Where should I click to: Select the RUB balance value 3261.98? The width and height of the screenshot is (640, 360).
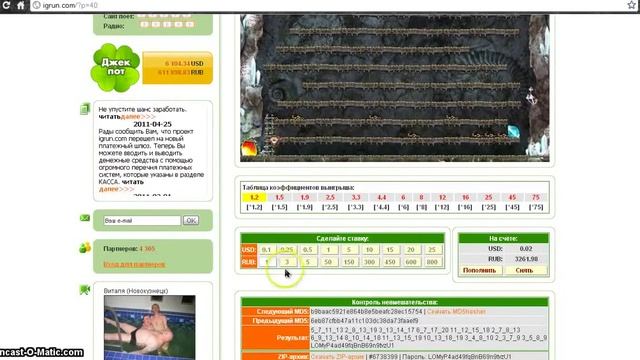coord(526,259)
